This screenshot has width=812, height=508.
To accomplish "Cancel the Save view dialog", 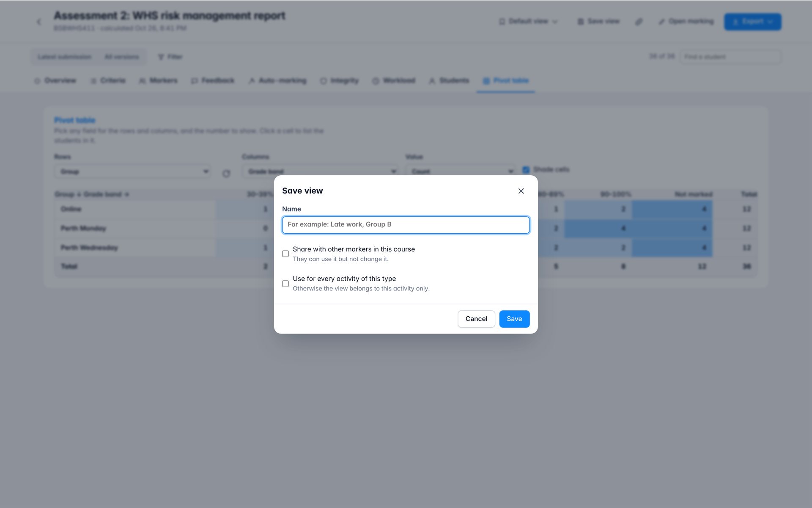I will [x=476, y=319].
